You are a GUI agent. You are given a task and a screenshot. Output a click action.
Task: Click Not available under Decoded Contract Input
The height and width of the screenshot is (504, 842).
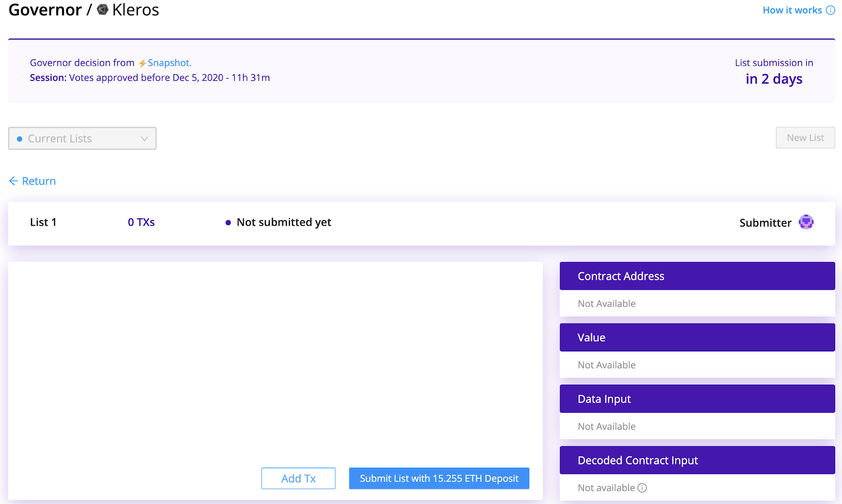pyautogui.click(x=606, y=488)
